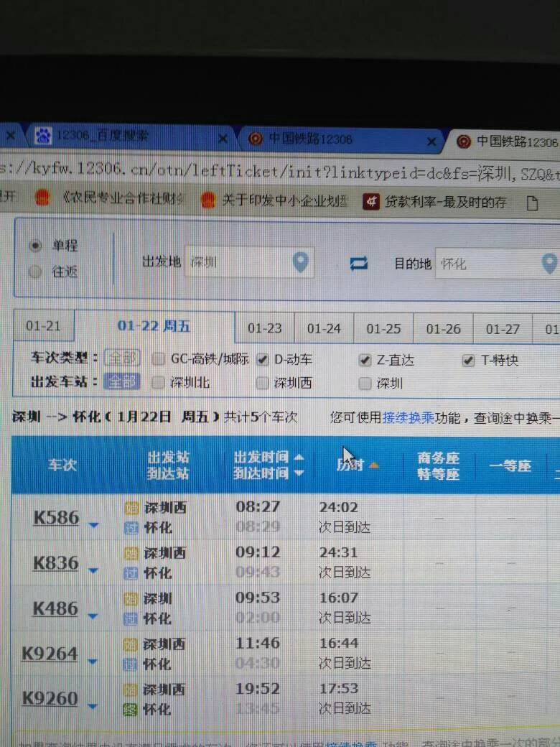The image size is (560, 747).
Task: Click the green 终 terminal icon in K9260 row
Action: (x=130, y=710)
